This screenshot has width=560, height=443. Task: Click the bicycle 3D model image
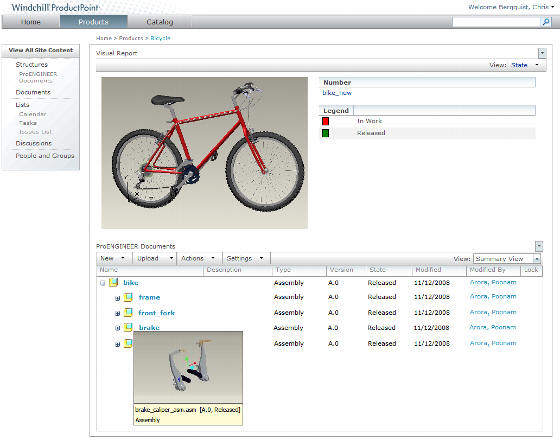coord(205,153)
